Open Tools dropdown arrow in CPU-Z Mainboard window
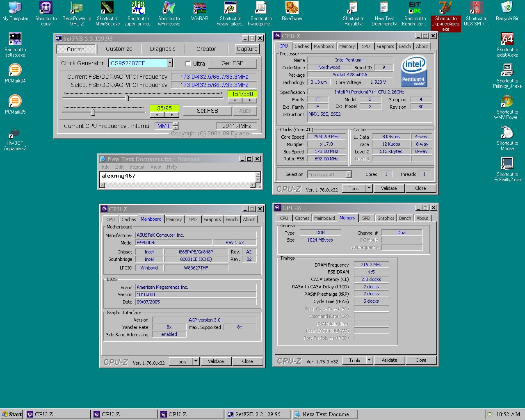525x420 pixels. [196, 361]
